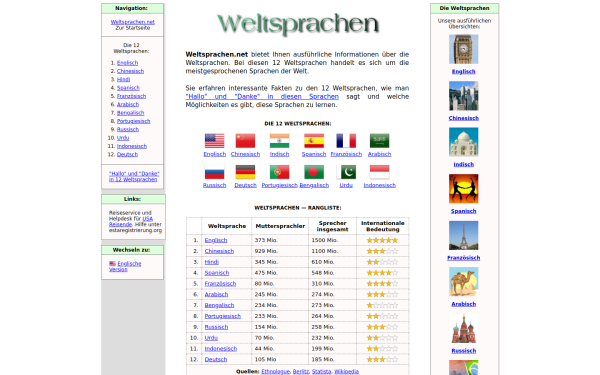600x375 pixels.
Task: Click Chinesisch label in right sidebar
Action: tap(463, 118)
